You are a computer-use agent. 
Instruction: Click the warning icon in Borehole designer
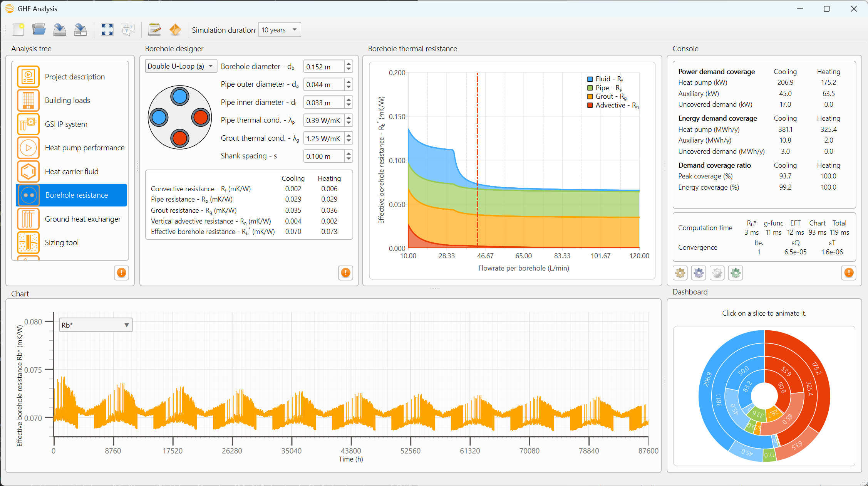click(x=346, y=273)
